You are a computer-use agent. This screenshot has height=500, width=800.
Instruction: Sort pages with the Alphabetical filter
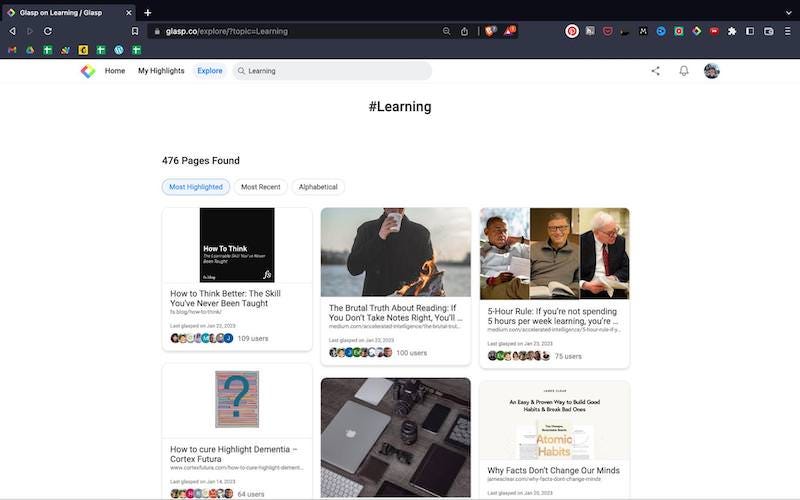318,187
